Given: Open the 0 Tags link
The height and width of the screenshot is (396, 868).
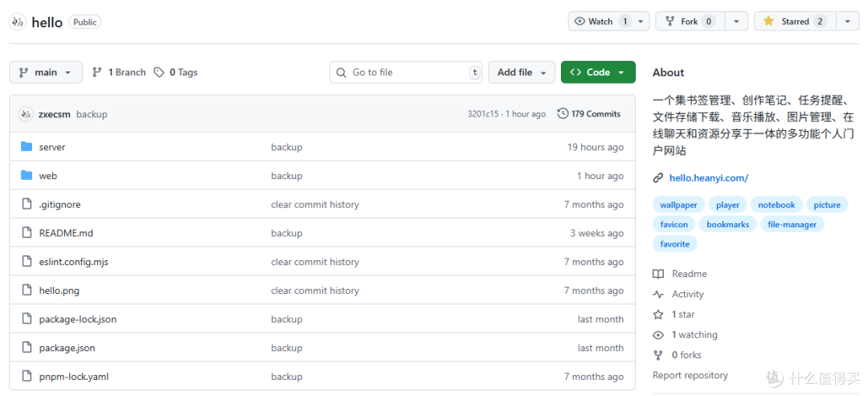Looking at the screenshot, I should tap(175, 72).
